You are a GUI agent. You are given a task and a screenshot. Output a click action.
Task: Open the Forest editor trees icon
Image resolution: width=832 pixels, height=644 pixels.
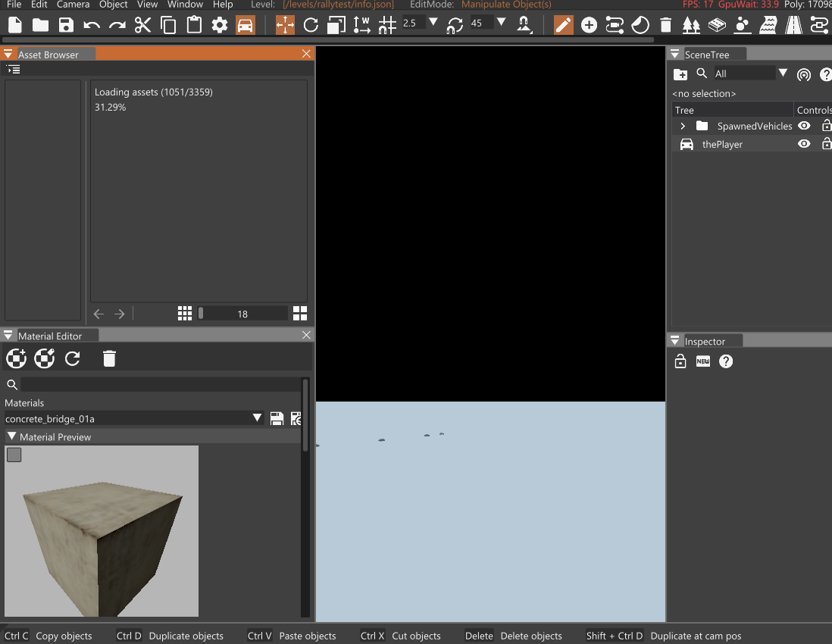click(x=691, y=25)
